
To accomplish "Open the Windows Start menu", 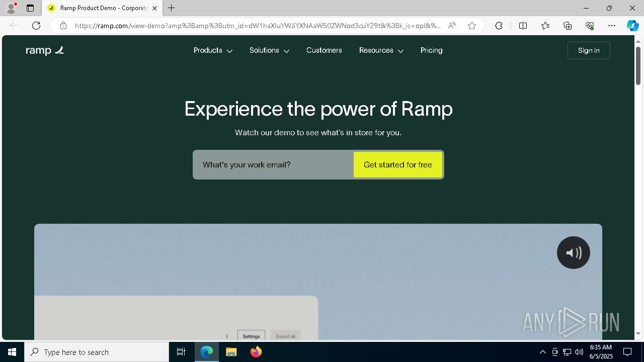I will (12, 352).
